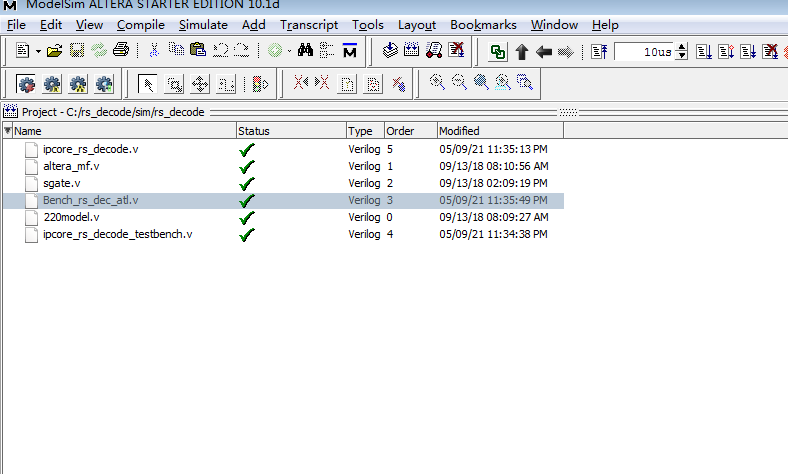Open the Layout menu
788x474 pixels.
[417, 25]
